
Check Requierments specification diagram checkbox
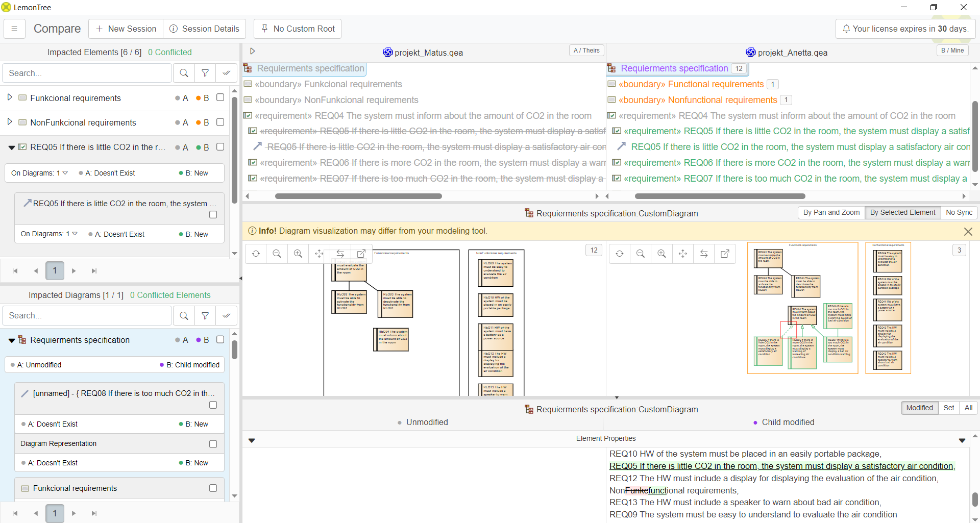click(220, 339)
